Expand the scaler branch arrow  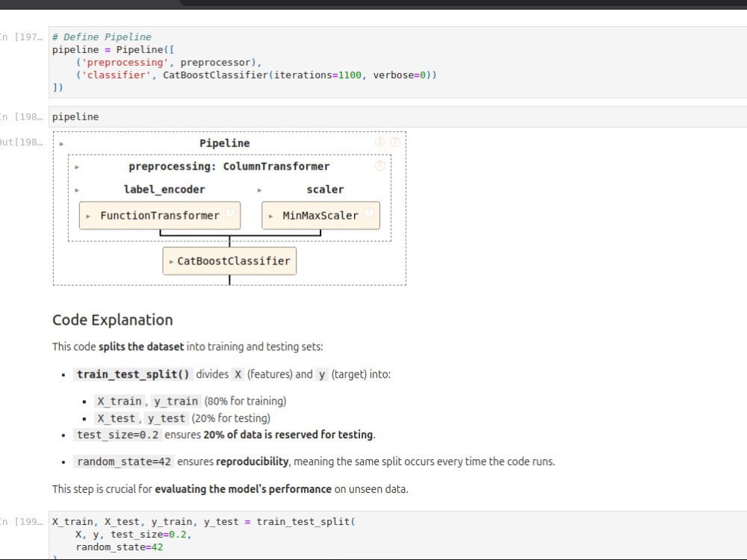(x=258, y=189)
